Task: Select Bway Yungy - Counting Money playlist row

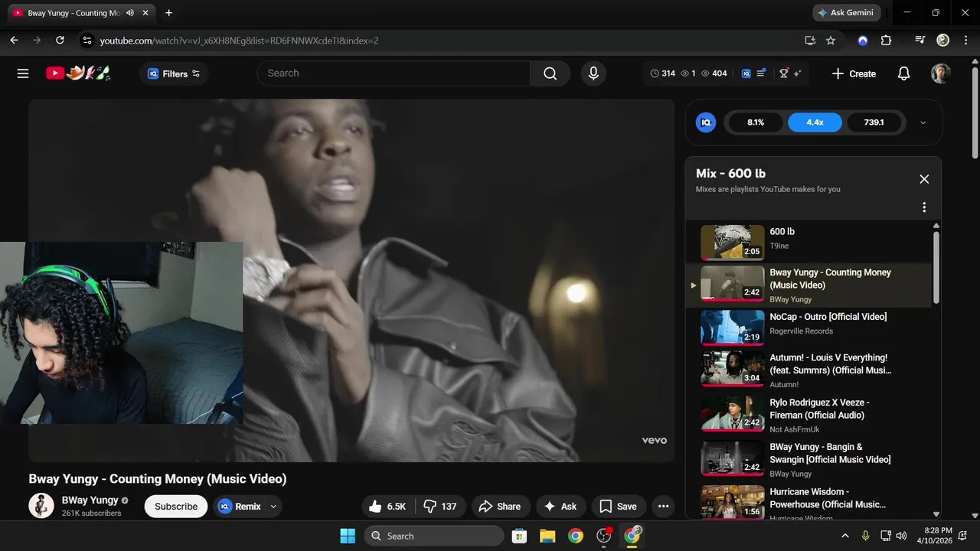Action: pos(808,285)
